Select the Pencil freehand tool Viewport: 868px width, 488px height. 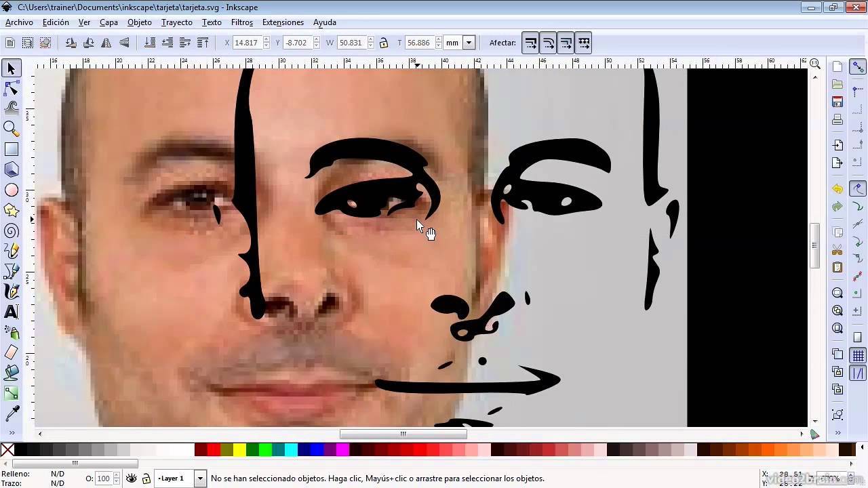pos(11,251)
